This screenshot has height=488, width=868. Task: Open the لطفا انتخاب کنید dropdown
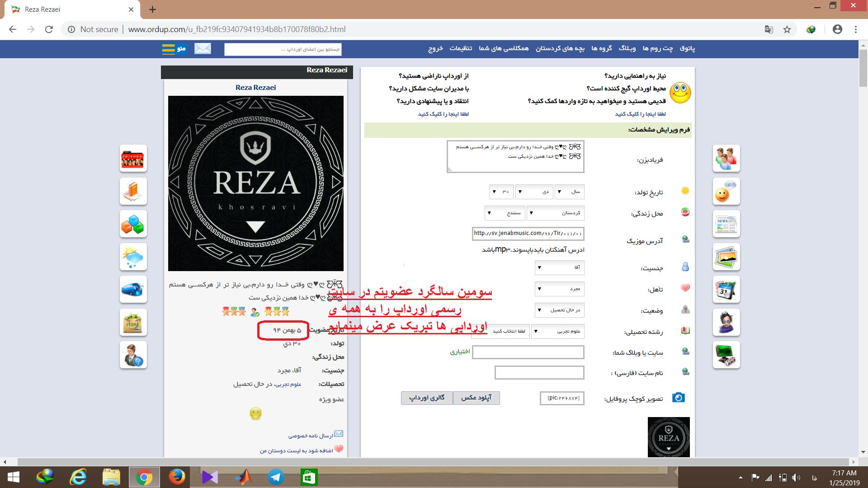coord(500,331)
